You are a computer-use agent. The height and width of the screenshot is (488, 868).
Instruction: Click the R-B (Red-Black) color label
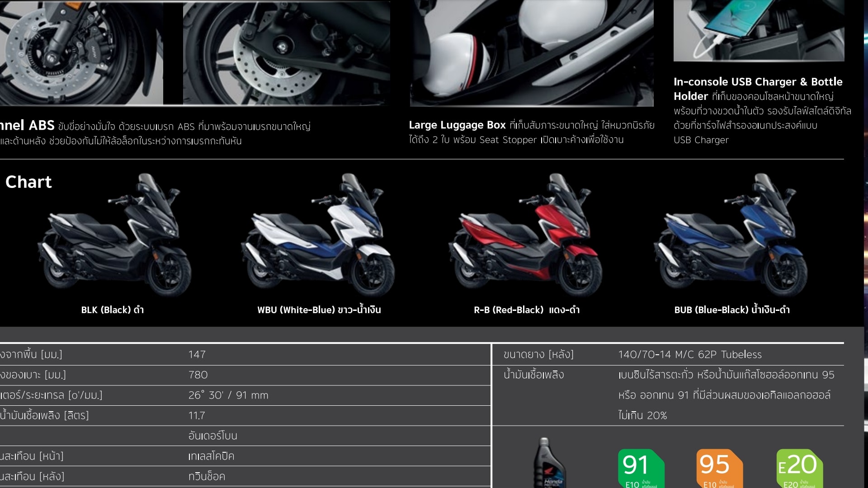point(526,310)
